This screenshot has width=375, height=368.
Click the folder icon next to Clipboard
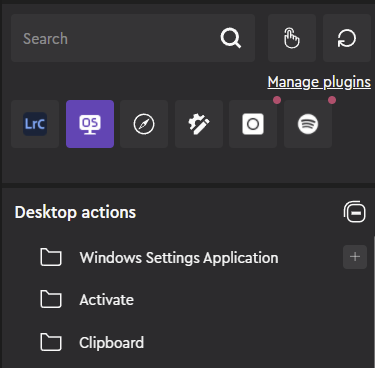click(51, 342)
